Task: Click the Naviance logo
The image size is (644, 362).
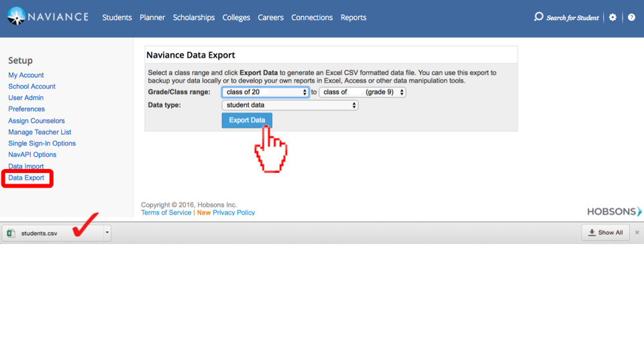Action: (x=48, y=16)
